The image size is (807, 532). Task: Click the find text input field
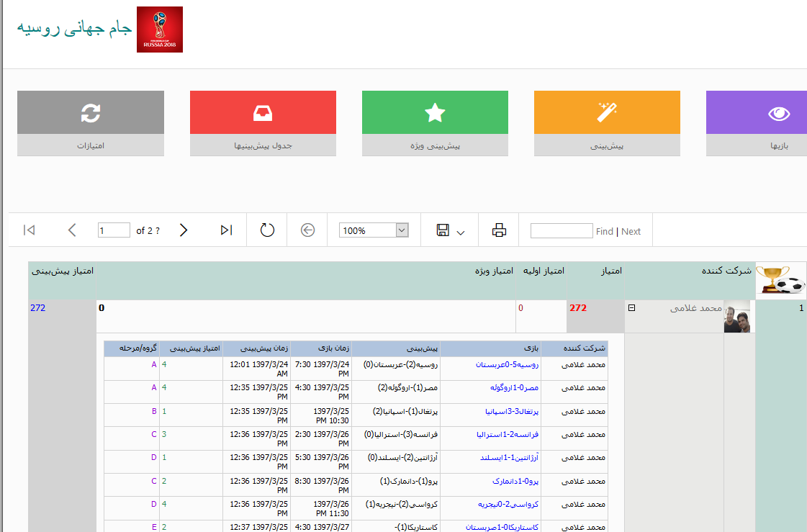562,230
